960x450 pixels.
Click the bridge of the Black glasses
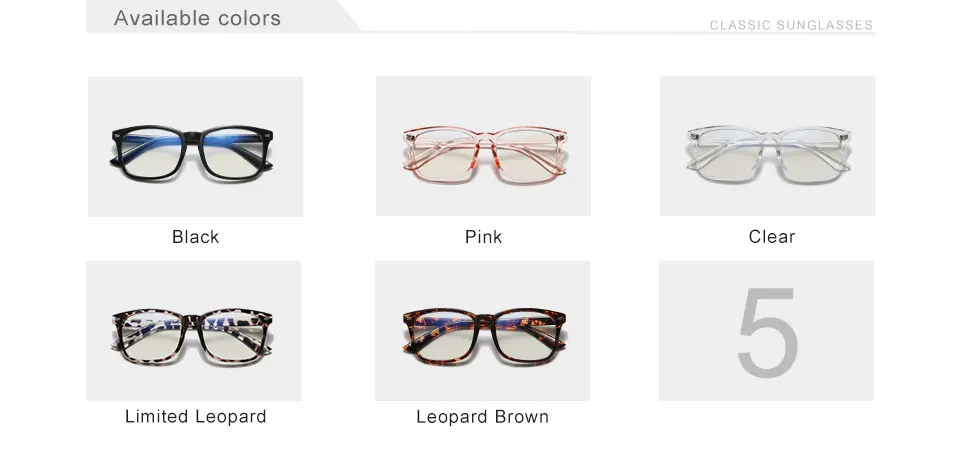195,137
